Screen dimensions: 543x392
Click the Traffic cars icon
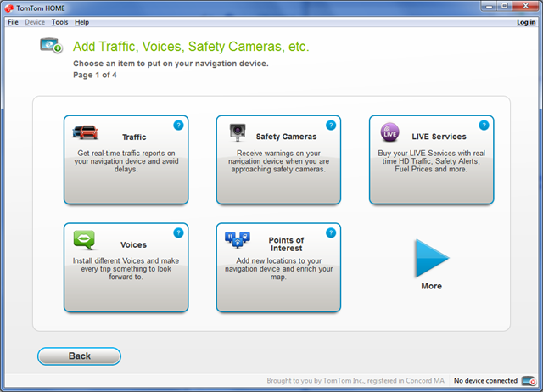coord(85,132)
